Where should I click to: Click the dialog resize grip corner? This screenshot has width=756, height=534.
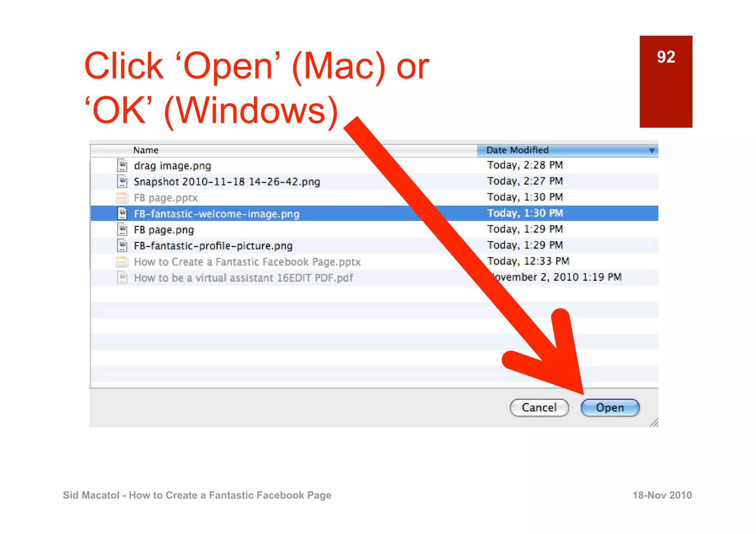click(x=654, y=423)
